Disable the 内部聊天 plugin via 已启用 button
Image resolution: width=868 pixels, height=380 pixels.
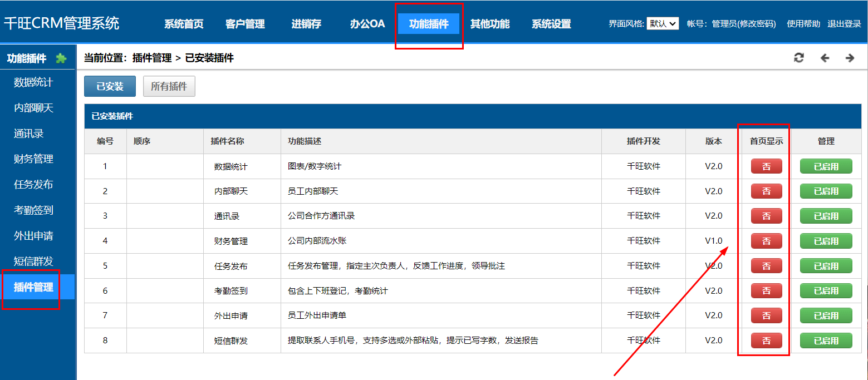point(826,191)
